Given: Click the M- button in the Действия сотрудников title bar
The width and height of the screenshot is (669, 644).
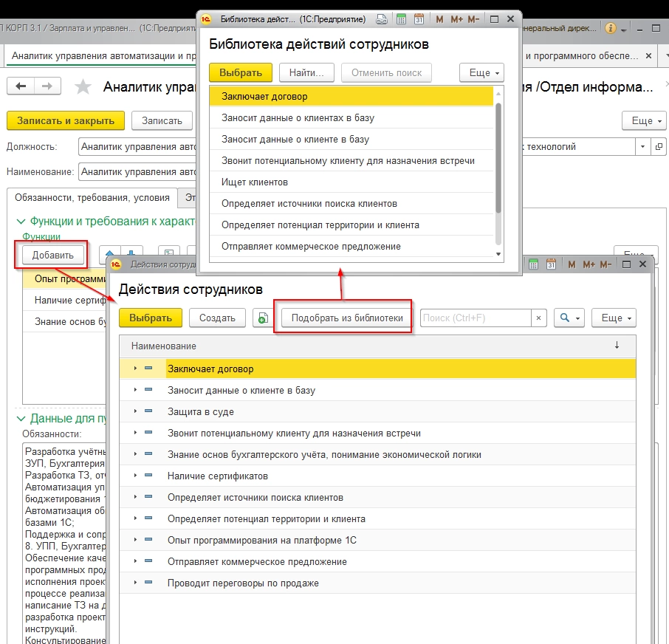Looking at the screenshot, I should [x=605, y=264].
